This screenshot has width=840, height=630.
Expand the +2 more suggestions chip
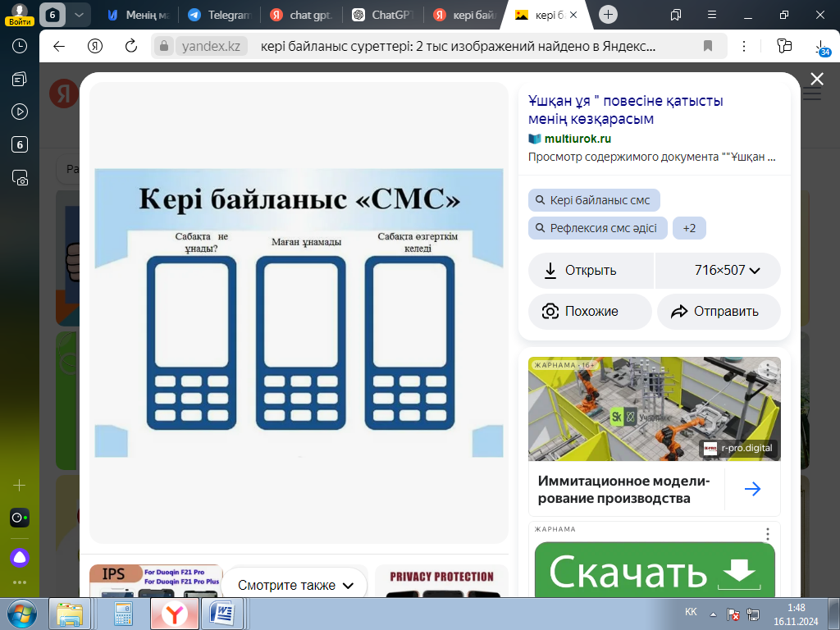click(x=689, y=228)
